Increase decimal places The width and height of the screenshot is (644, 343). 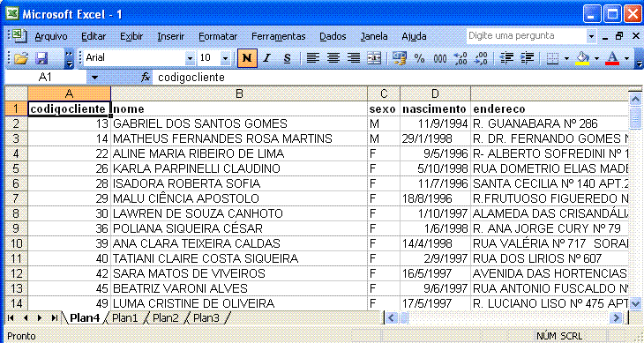461,59
